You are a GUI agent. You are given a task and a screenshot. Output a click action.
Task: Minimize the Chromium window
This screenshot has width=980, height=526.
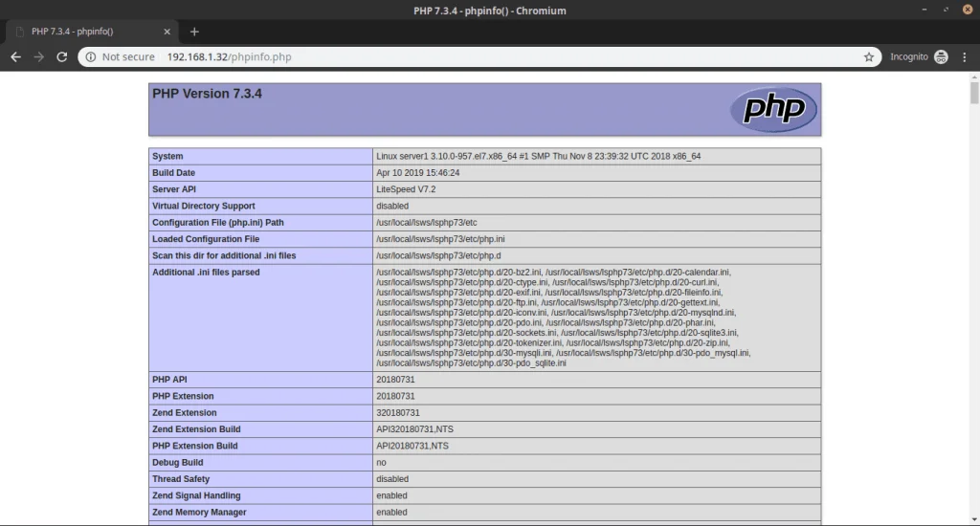(924, 11)
